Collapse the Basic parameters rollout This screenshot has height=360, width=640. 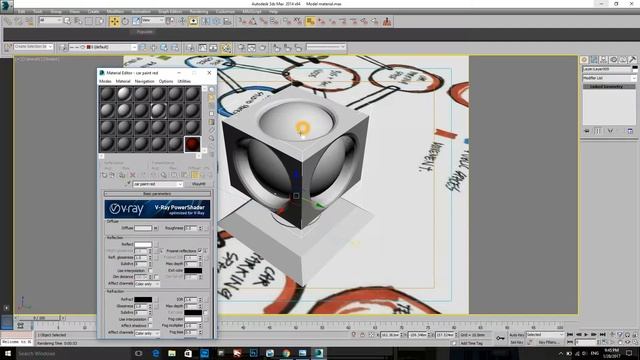point(158,194)
